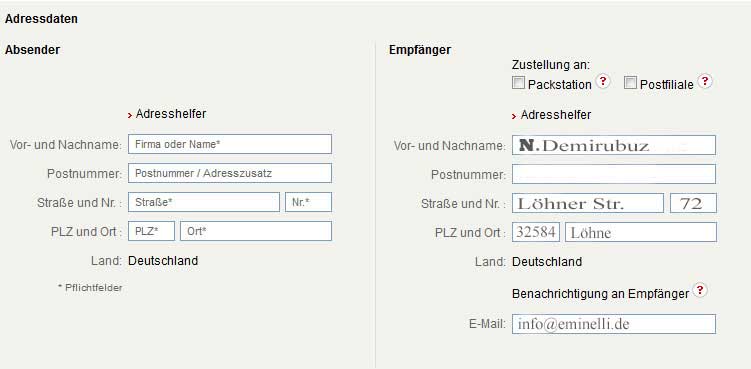This screenshot has height=369, width=751.
Task: Select the empty recipient Postnummer field
Action: point(614,174)
